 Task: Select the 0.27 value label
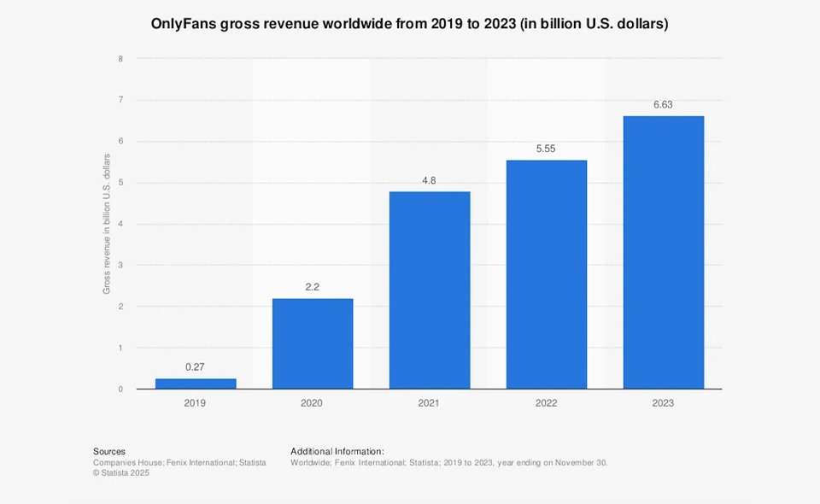click(x=195, y=367)
